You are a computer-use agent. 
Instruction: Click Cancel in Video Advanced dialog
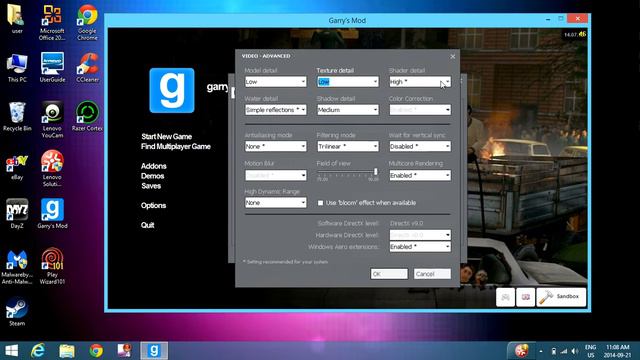[432, 274]
